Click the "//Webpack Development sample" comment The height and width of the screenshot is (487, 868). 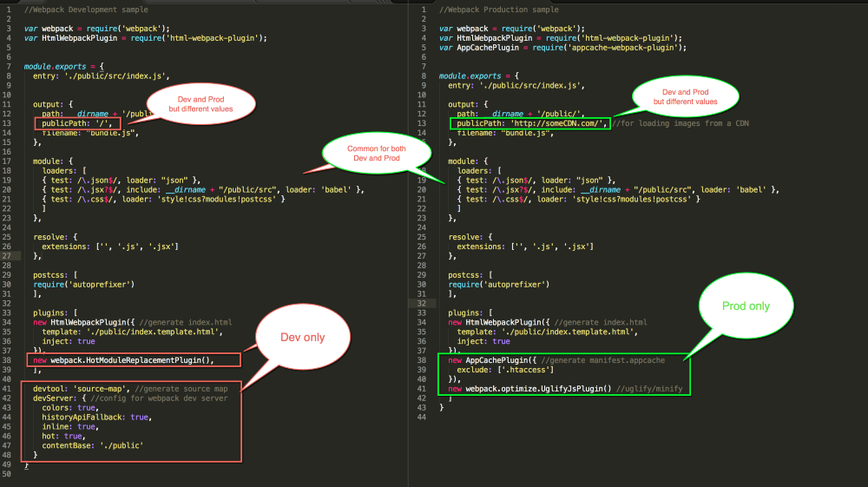[x=86, y=10]
